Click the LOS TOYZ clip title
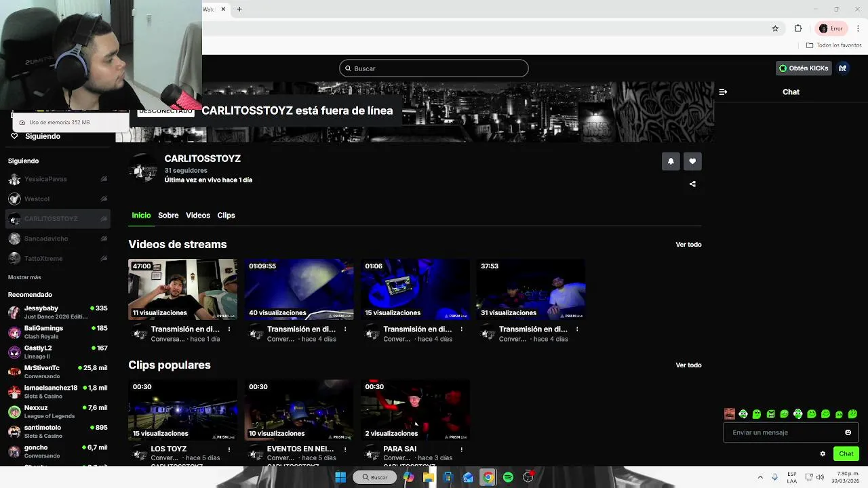868x488 pixels. pyautogui.click(x=169, y=449)
